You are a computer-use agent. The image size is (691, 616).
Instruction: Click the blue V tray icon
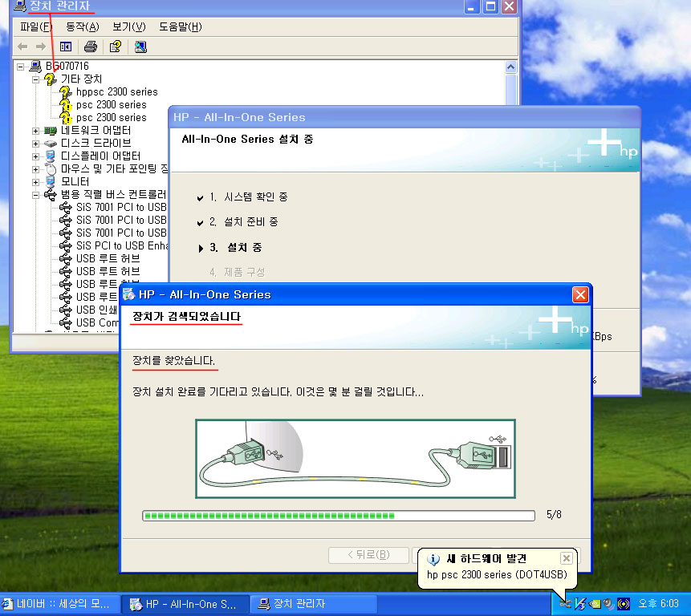pyautogui.click(x=580, y=604)
